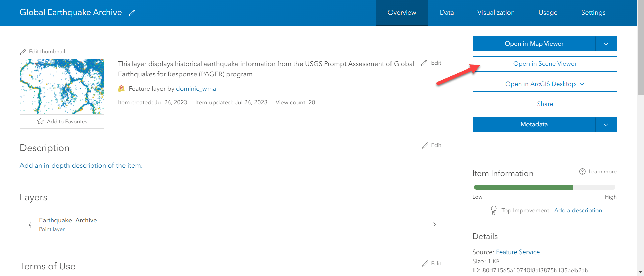Click the item information progress bar
The image size is (644, 276).
tap(544, 187)
